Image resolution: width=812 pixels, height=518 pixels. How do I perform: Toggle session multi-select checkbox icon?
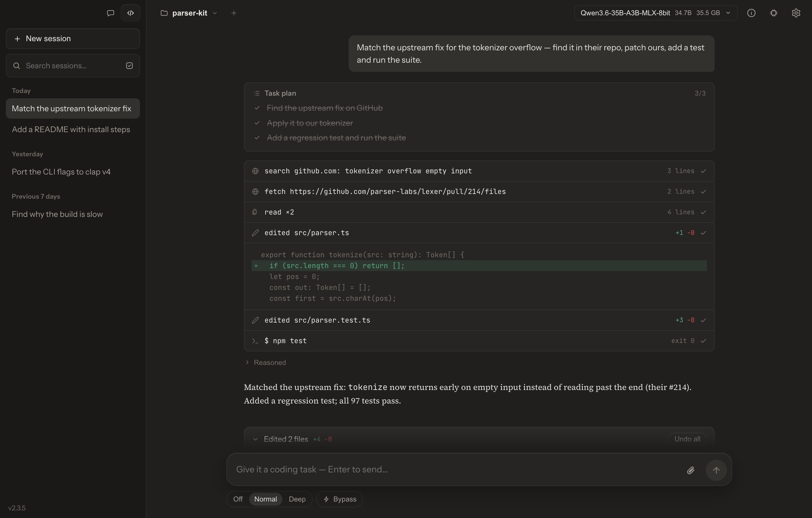(129, 66)
